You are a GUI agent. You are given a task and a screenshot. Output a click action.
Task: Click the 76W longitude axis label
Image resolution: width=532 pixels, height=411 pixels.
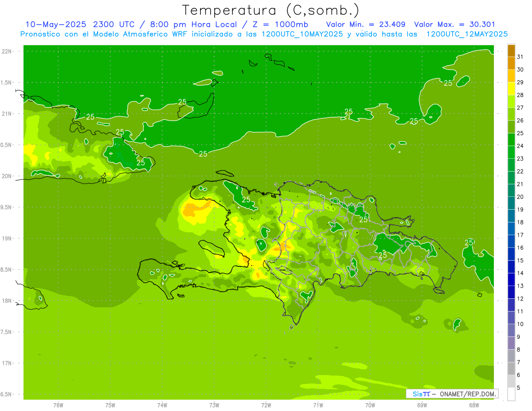(x=58, y=405)
